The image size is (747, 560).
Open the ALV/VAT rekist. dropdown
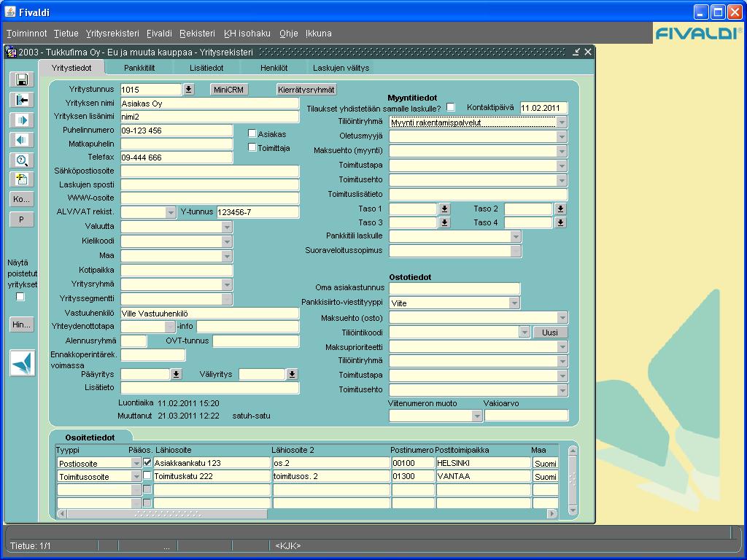point(171,212)
